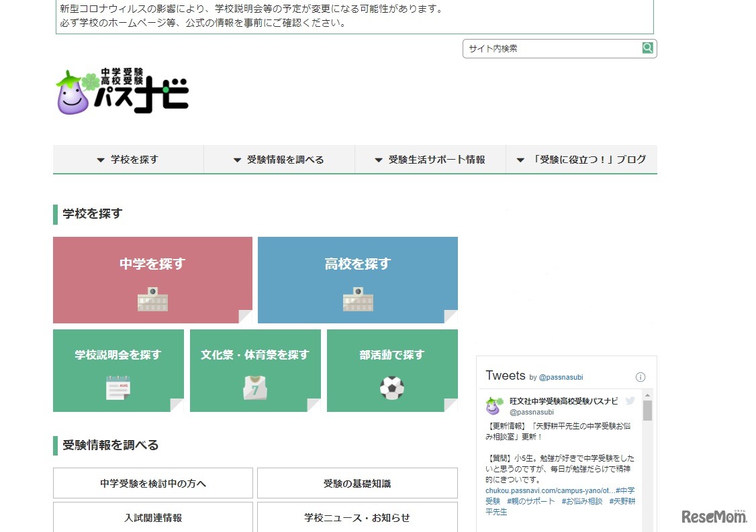Expand the 受験生活サポート情報 navigation dropdown
Screen dimensions: 756x532
pos(430,160)
